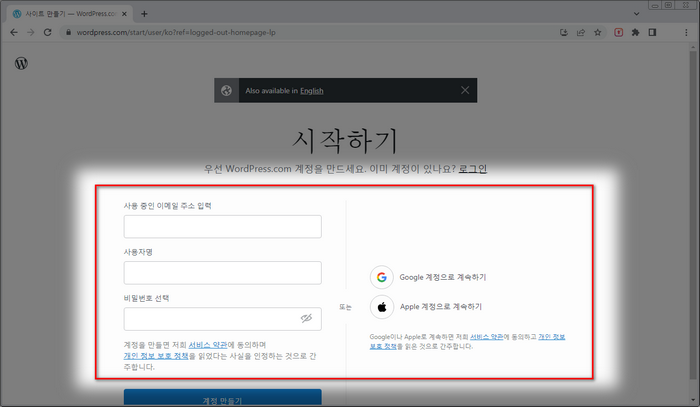The image size is (700, 407).
Task: Open 개인 정보 보호 link in the social login notice
Action: point(552,336)
